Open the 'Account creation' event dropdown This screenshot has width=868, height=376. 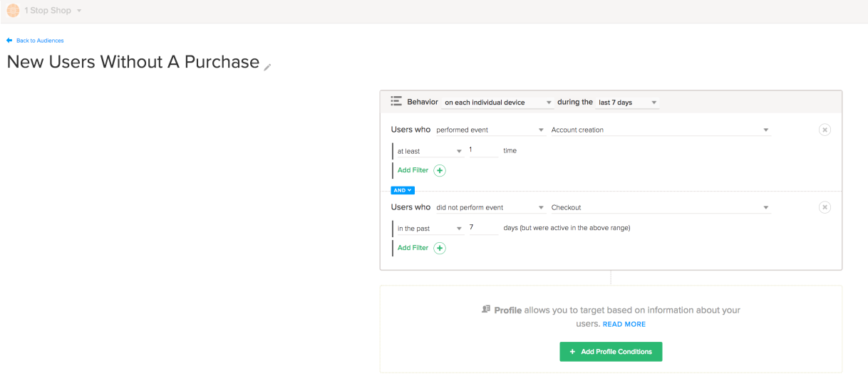coord(661,130)
